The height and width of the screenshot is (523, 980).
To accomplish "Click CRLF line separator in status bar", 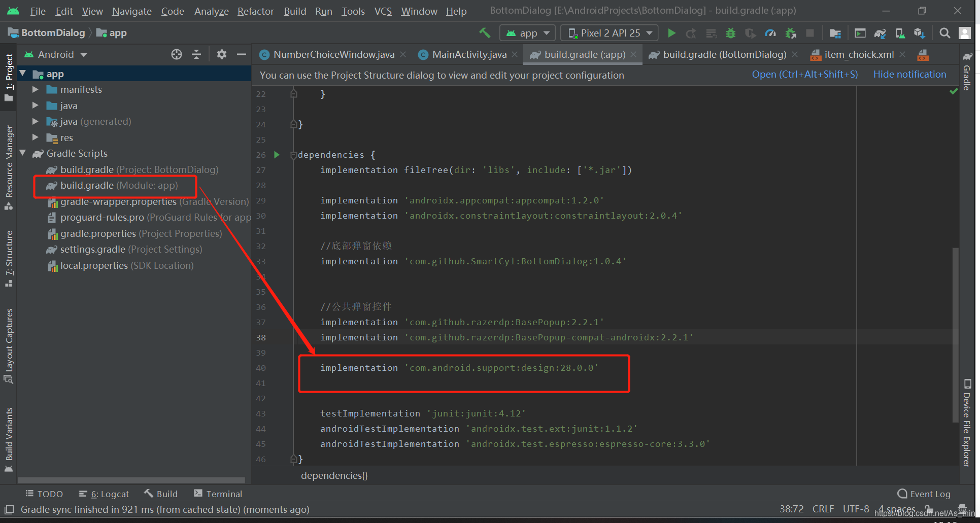I will [x=823, y=509].
